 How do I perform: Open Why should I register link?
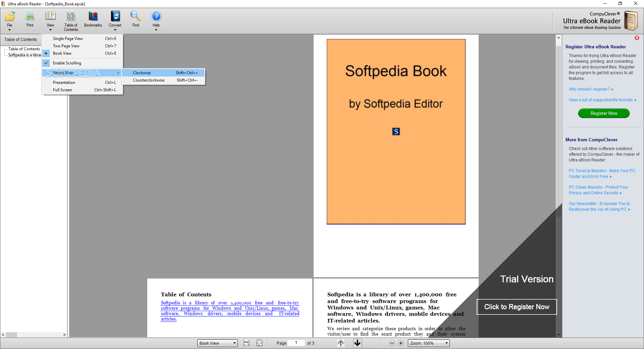pyautogui.click(x=591, y=89)
